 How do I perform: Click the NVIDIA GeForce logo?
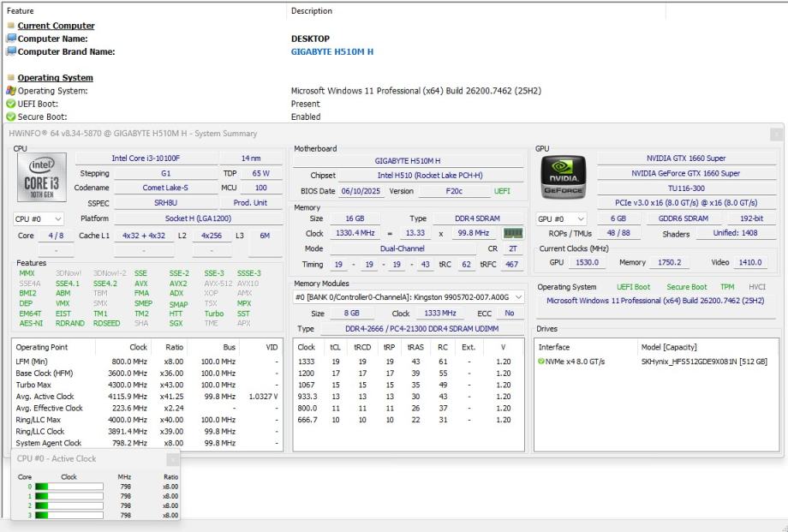[563, 177]
